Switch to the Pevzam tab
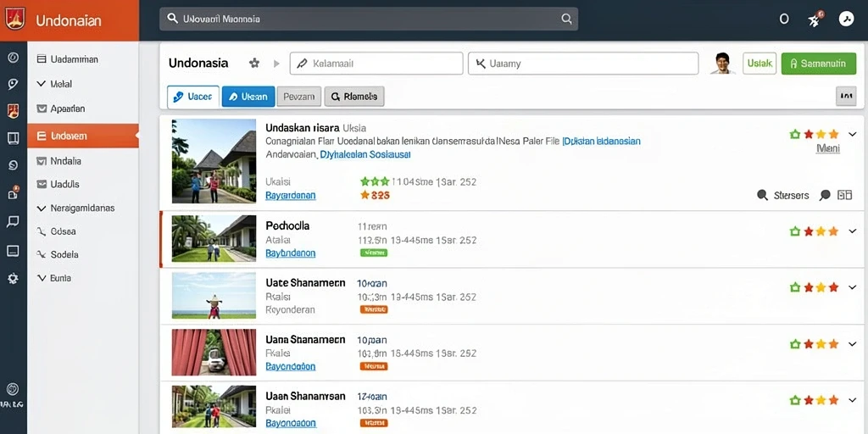The width and height of the screenshot is (868, 434). 299,97
